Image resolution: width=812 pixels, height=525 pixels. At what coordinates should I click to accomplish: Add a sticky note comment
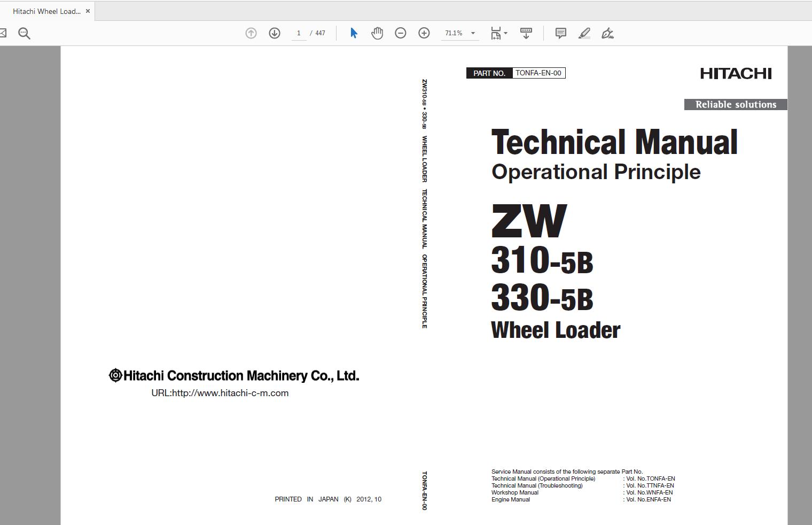pos(561,33)
